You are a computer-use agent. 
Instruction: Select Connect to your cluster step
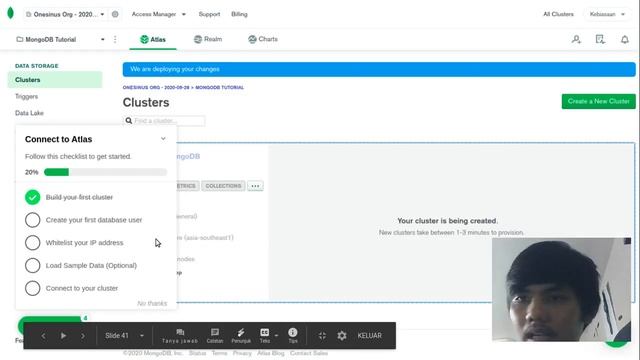pyautogui.click(x=82, y=288)
